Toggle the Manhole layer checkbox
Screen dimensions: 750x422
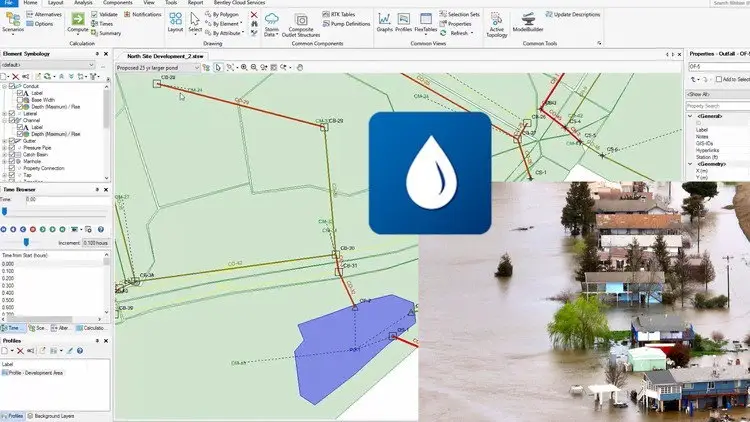click(12, 161)
